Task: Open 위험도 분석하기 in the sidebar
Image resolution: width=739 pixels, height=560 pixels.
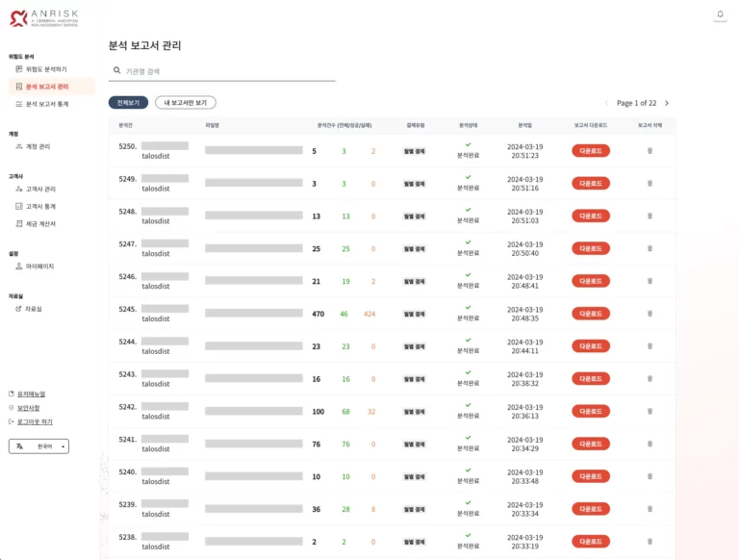Action: 45,69
